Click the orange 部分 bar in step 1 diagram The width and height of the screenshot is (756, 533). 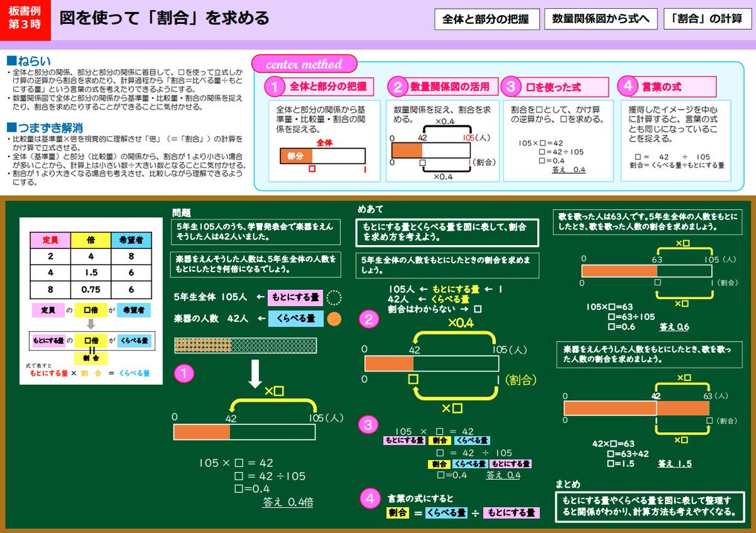point(296,156)
